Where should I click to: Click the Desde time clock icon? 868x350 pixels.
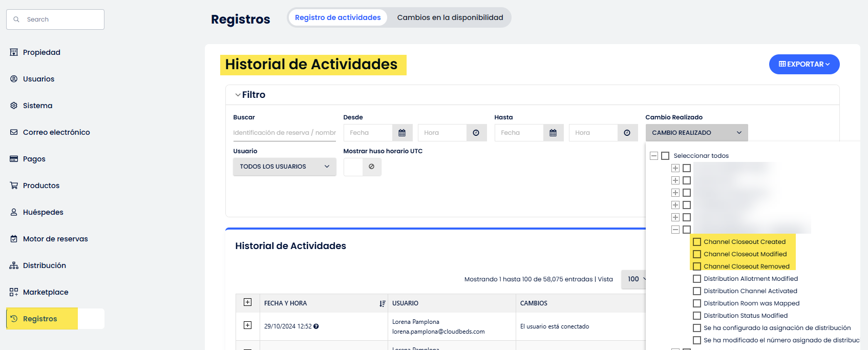click(476, 133)
